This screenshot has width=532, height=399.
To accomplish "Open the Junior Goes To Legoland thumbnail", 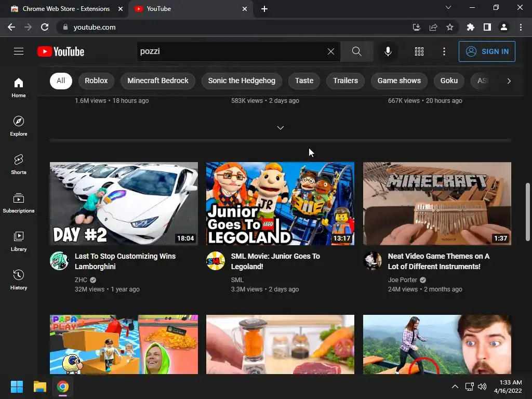I will click(280, 204).
